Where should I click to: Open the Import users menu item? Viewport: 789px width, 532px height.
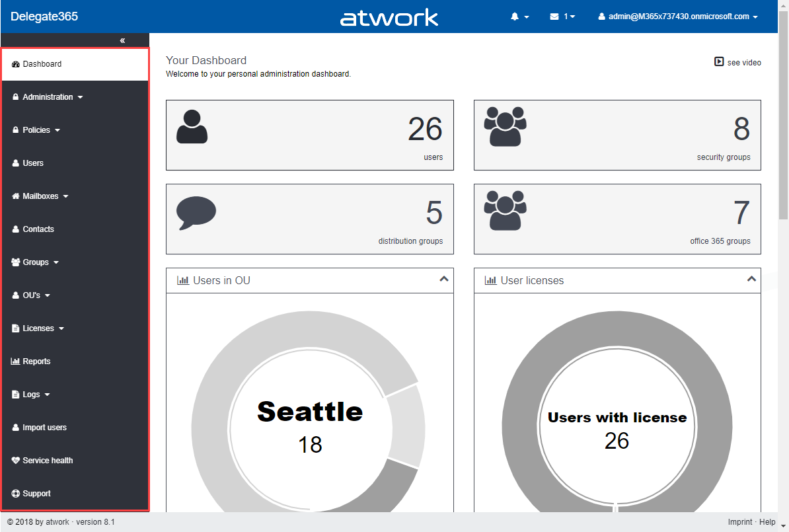(x=75, y=428)
